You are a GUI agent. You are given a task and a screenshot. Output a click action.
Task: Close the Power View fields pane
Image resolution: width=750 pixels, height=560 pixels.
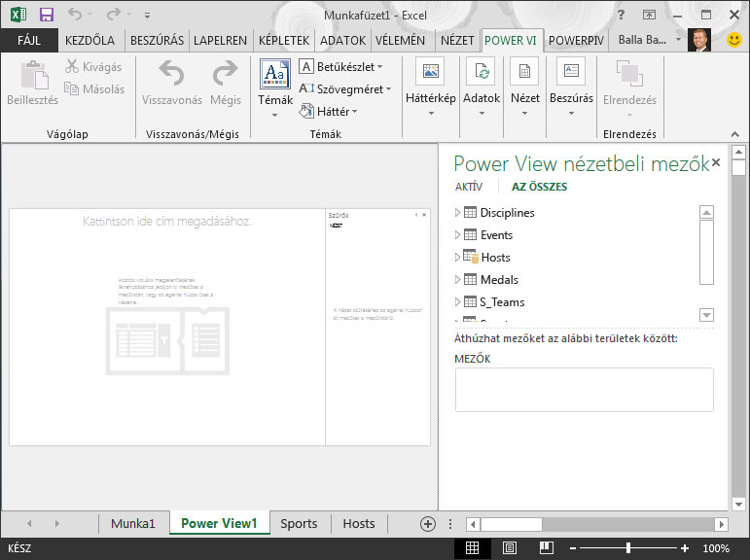(716, 162)
